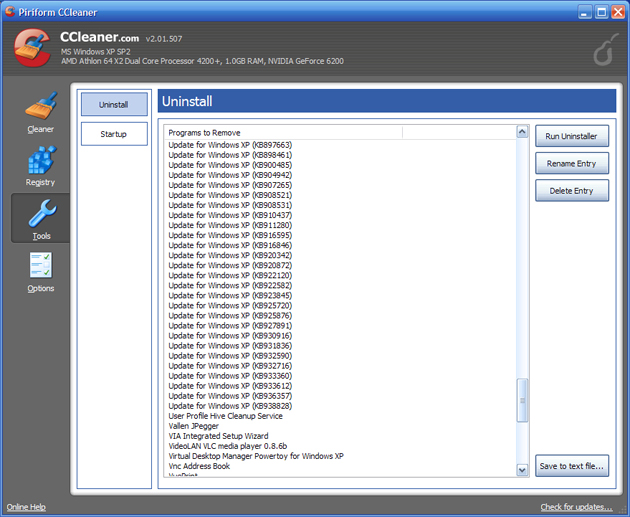Image resolution: width=630 pixels, height=517 pixels.
Task: Click the Run Uninstaller button
Action: (x=572, y=136)
